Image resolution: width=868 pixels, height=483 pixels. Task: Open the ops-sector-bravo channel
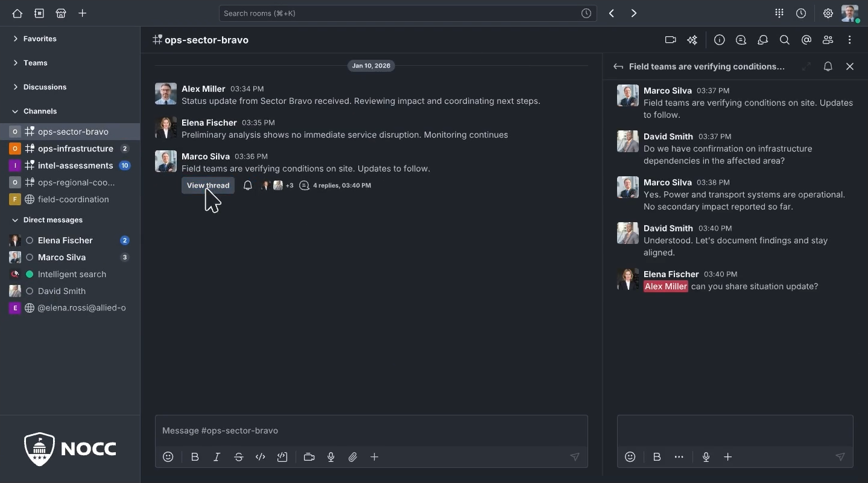70,132
